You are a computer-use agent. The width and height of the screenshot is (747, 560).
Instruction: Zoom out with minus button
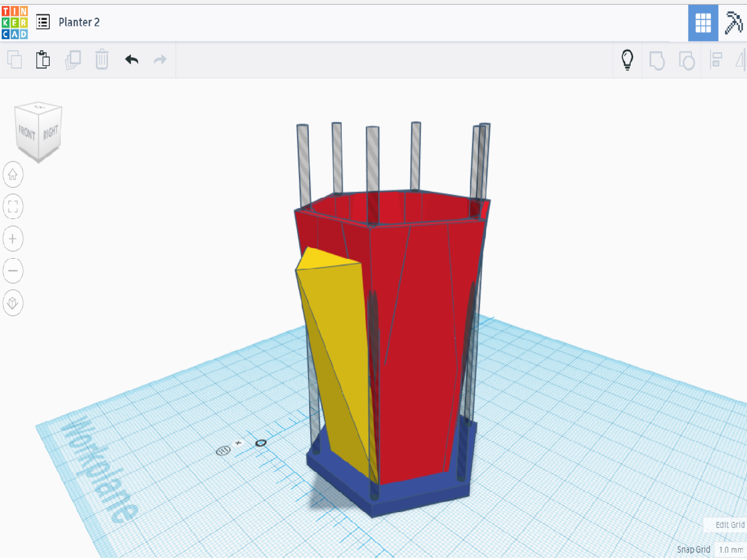coord(13,271)
